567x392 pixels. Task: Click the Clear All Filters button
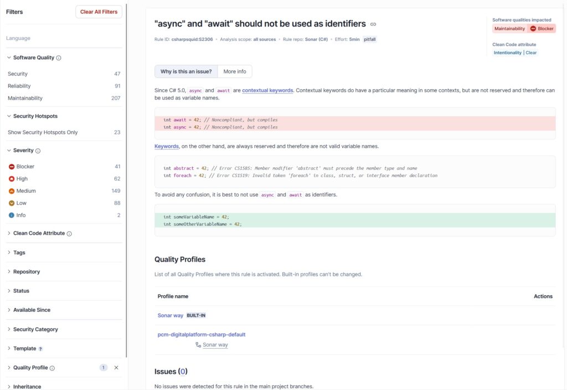point(99,11)
